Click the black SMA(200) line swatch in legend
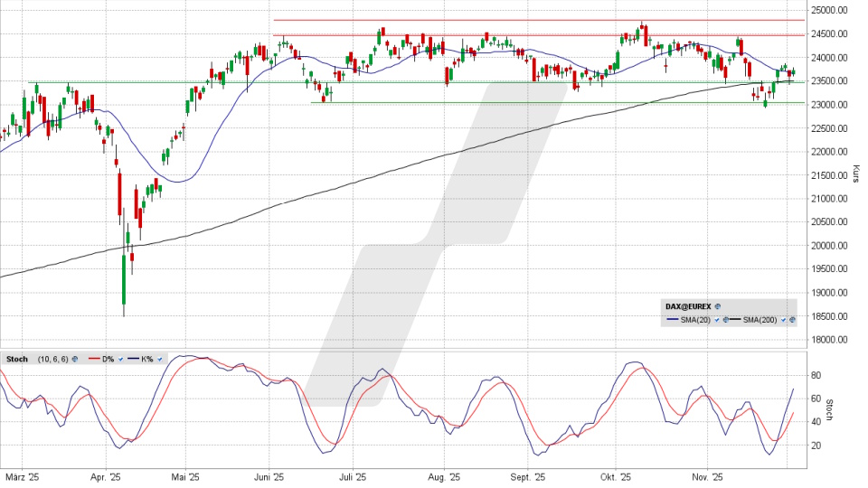This screenshot has width=868, height=488. click(x=736, y=320)
